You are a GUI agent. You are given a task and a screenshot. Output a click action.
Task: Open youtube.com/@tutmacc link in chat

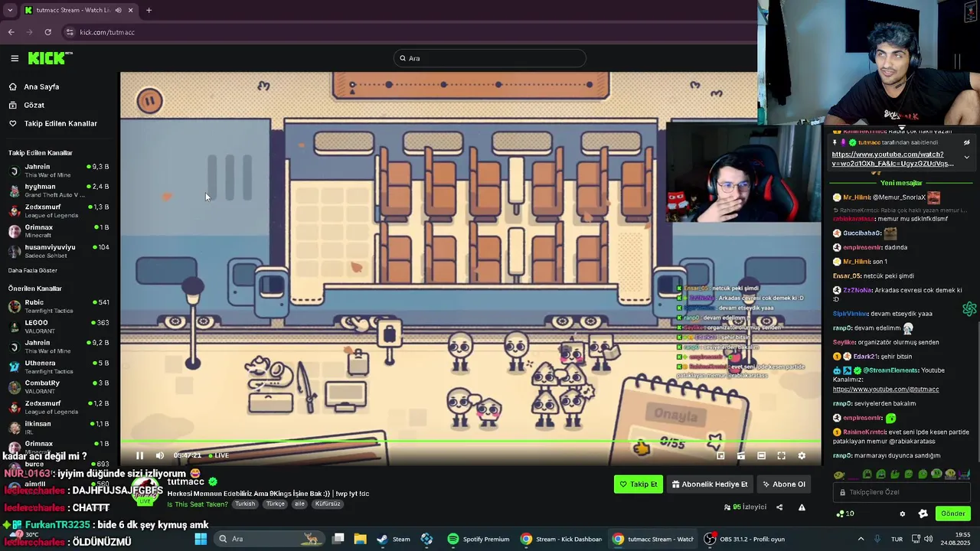coord(886,390)
